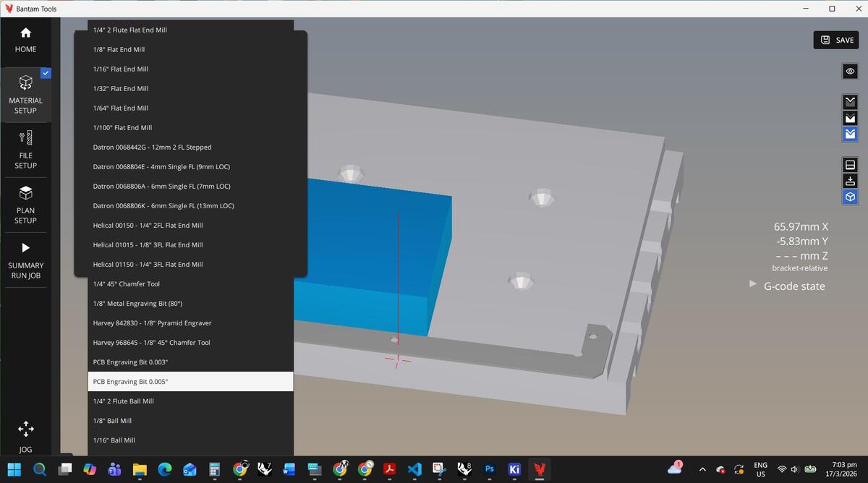The image size is (868, 483).
Task: Choose 1/100" Flat End Mill tool
Action: click(x=191, y=127)
